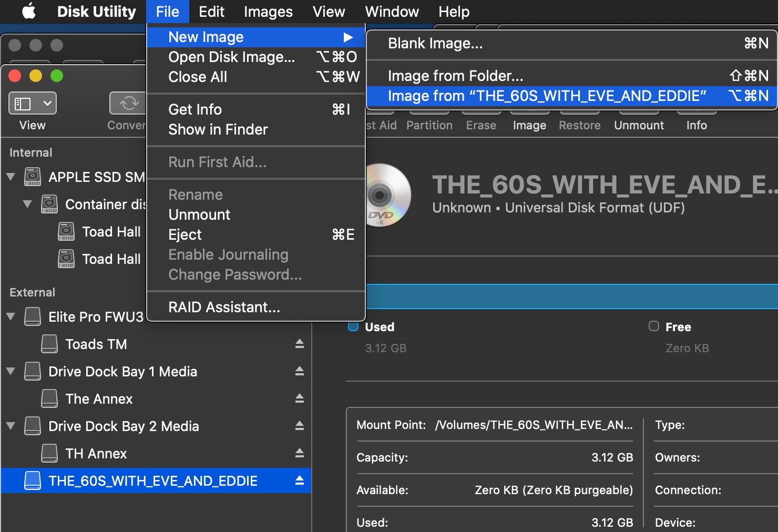Screen dimensions: 778x532
Task: Choose Blank Image… from the submenu
Action: click(x=571, y=43)
